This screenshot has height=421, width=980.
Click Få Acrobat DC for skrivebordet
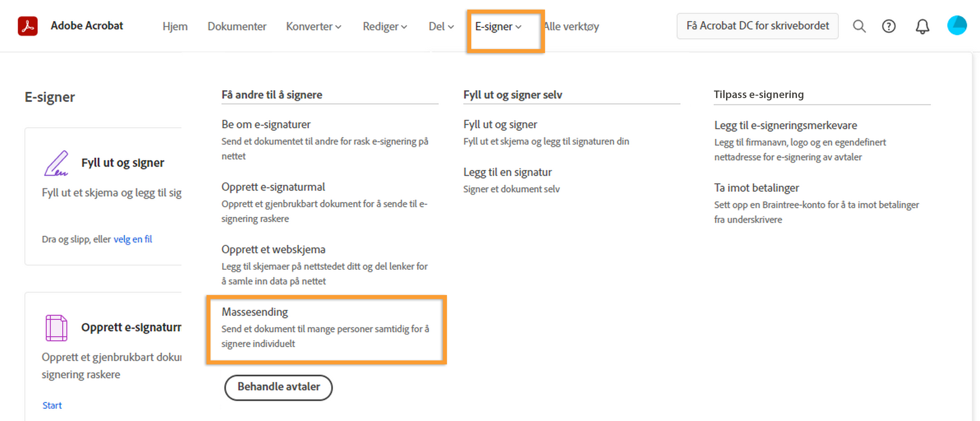[757, 26]
